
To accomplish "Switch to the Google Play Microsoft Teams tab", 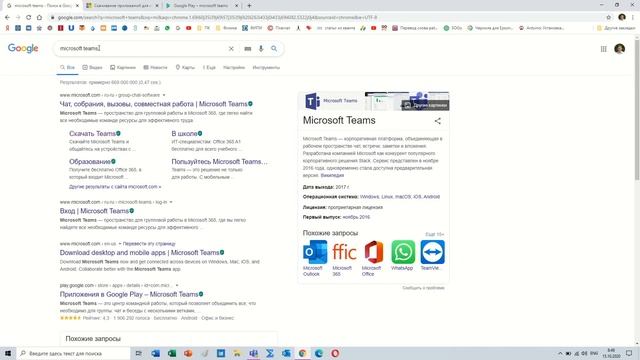I will click(201, 6).
